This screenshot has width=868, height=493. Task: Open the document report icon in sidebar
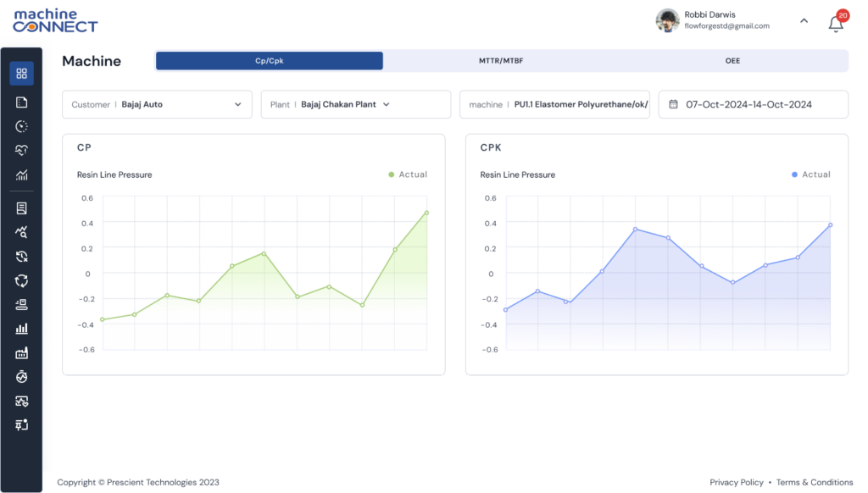tap(21, 208)
